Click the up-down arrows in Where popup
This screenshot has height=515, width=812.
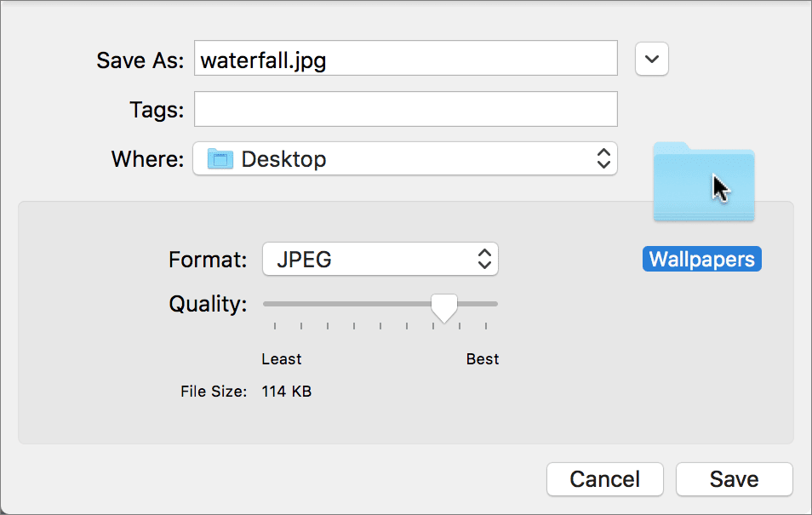pos(603,159)
